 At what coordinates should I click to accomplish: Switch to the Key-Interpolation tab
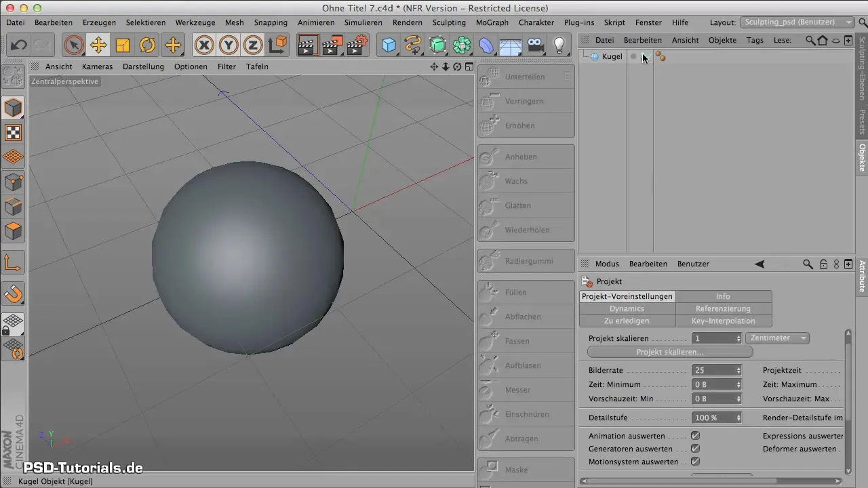pos(724,321)
